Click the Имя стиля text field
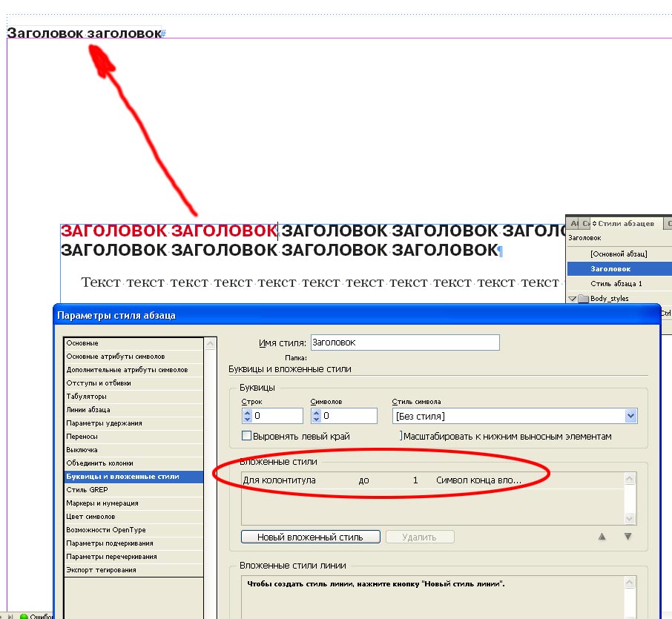Image resolution: width=672 pixels, height=619 pixels. point(405,342)
